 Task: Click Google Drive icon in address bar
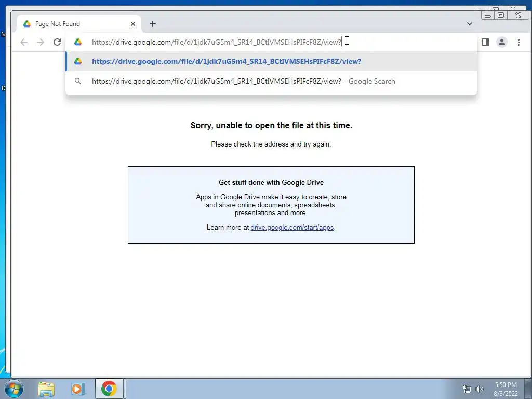tap(78, 42)
